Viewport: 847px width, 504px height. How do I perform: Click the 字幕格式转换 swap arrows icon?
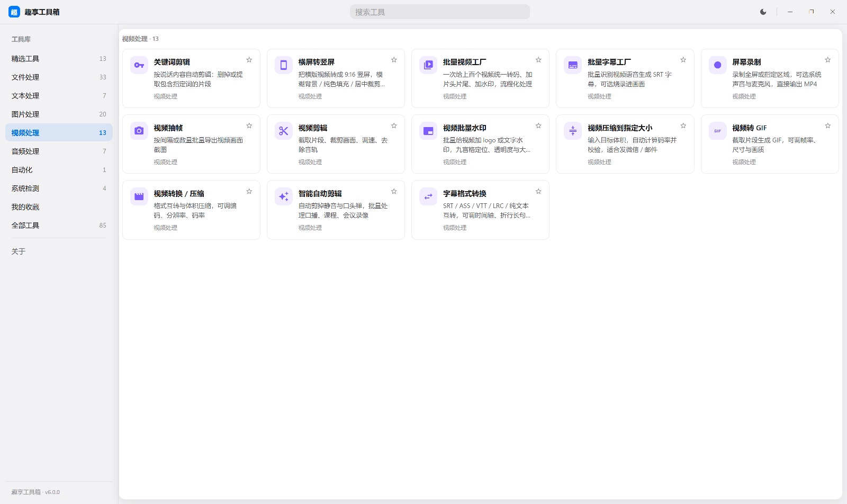pos(428,196)
